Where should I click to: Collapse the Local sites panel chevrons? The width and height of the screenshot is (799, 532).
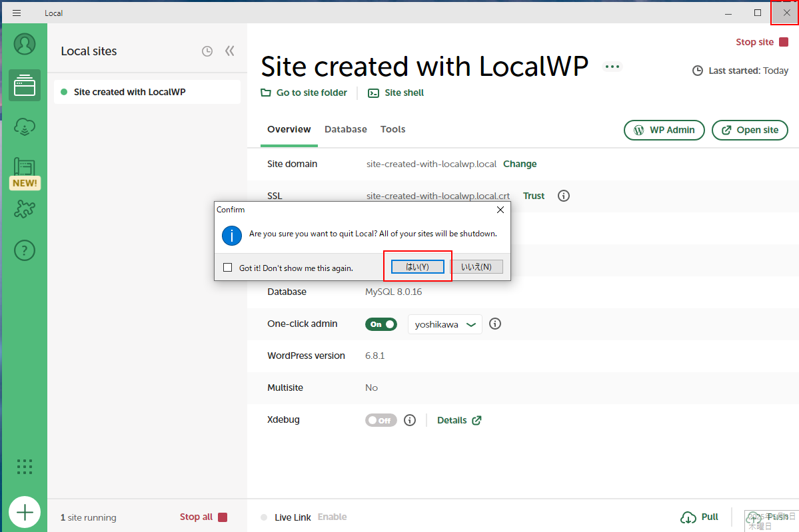click(x=230, y=51)
